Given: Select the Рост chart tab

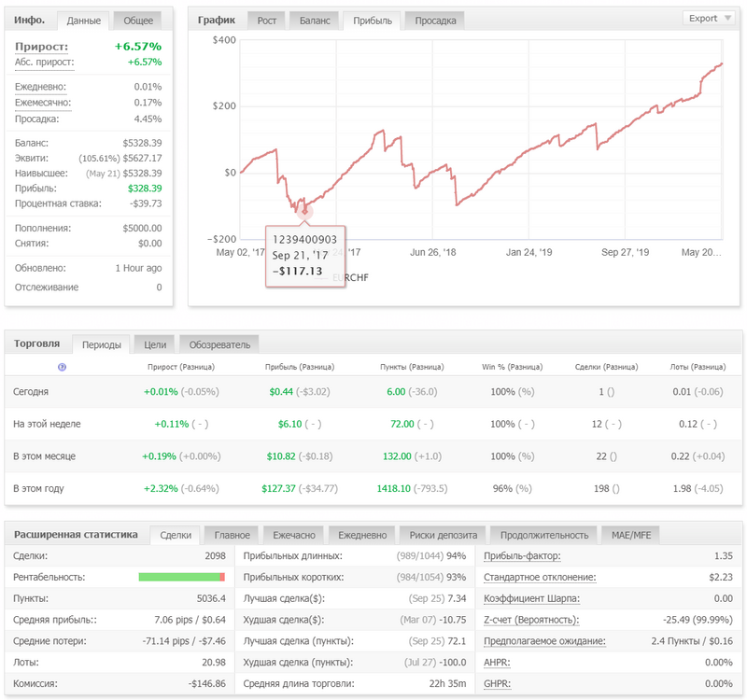Looking at the screenshot, I should click(x=267, y=21).
